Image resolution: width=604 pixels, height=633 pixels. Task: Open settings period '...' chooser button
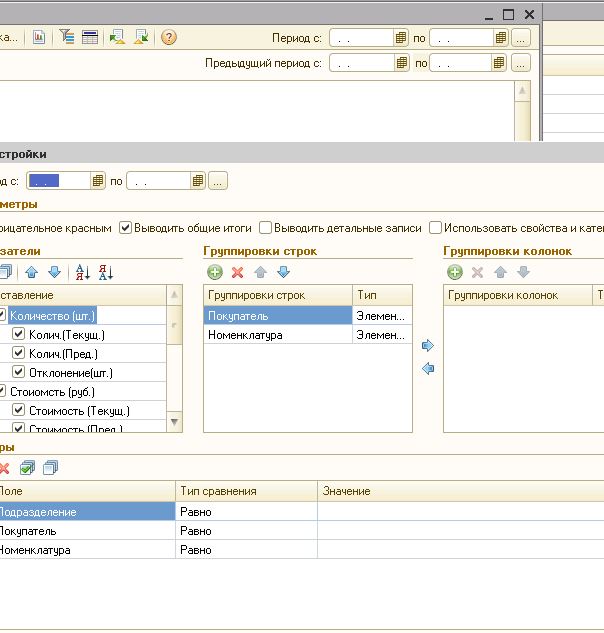coord(218,181)
